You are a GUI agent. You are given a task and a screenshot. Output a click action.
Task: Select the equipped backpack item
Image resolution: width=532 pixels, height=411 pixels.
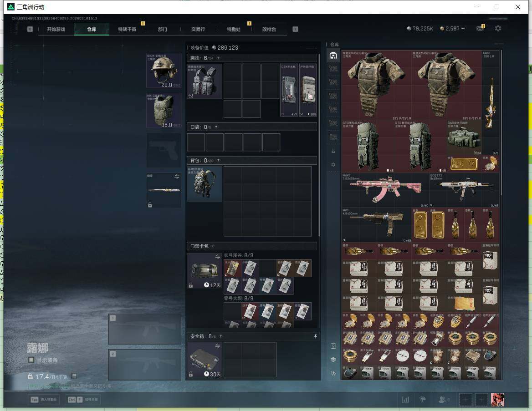coord(205,184)
